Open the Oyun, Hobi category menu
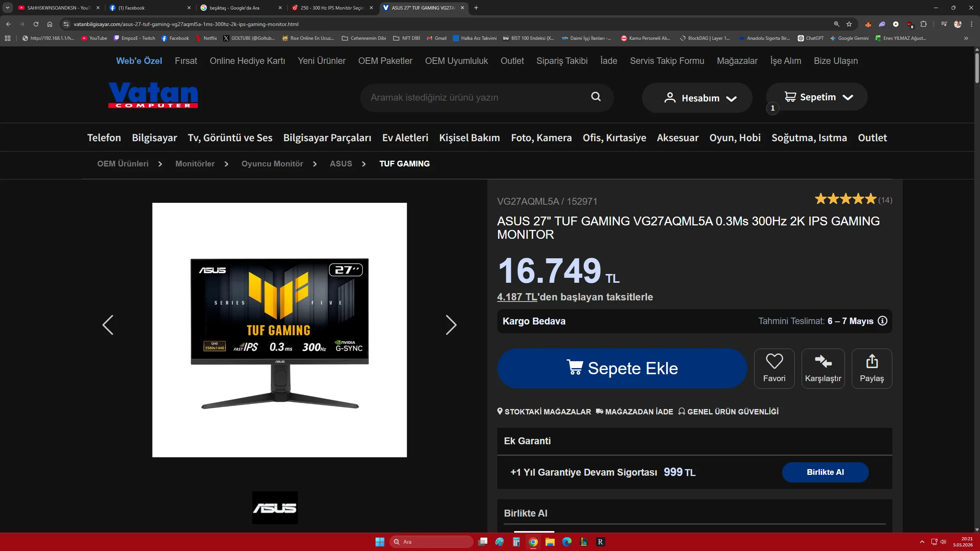Viewport: 980px width, 551px height. click(x=735, y=138)
